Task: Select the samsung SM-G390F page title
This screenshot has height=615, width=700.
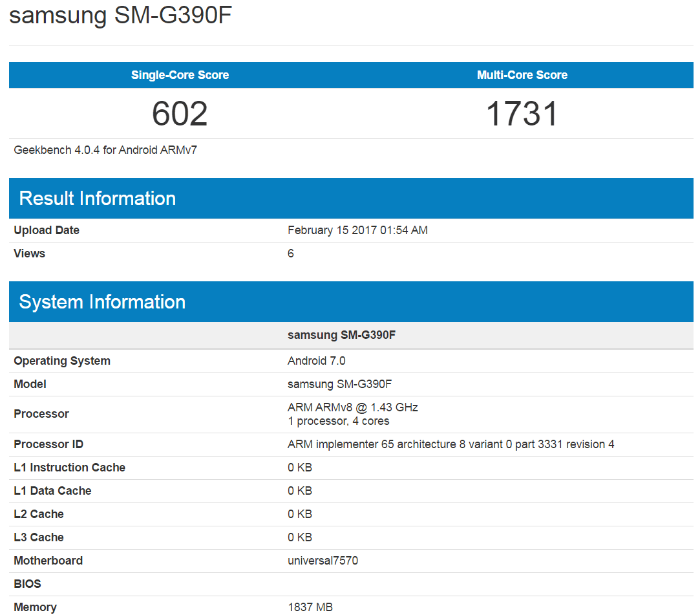Action: pos(120,16)
